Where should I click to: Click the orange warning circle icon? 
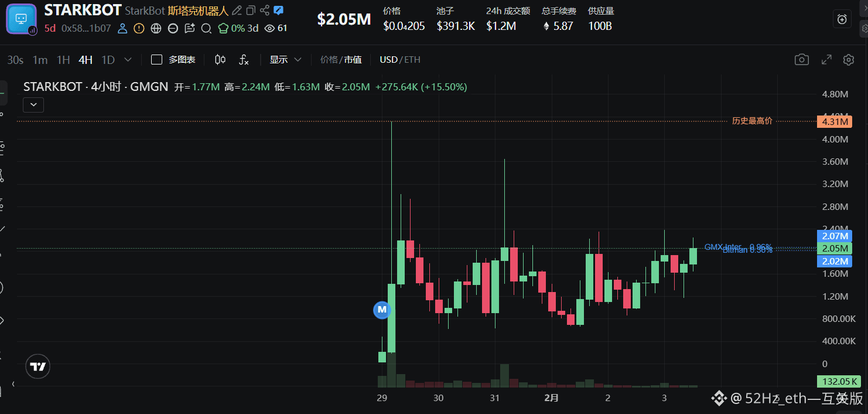click(x=139, y=28)
